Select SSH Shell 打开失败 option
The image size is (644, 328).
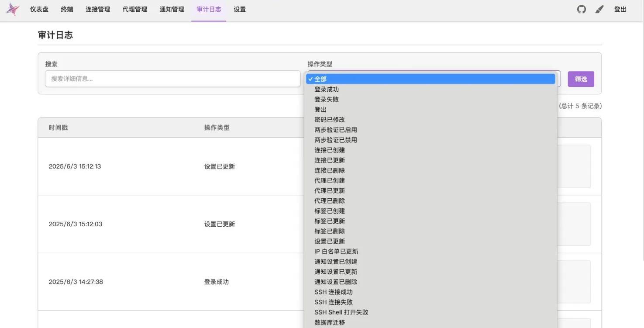point(430,312)
